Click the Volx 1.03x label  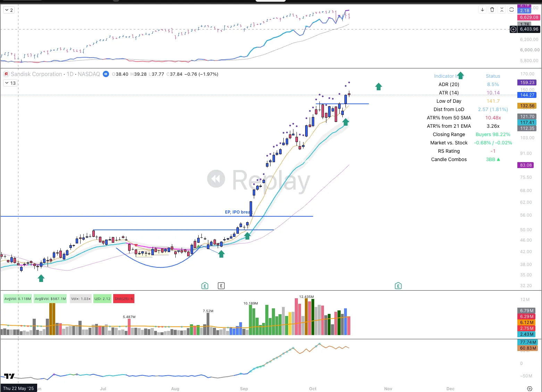pyautogui.click(x=81, y=299)
